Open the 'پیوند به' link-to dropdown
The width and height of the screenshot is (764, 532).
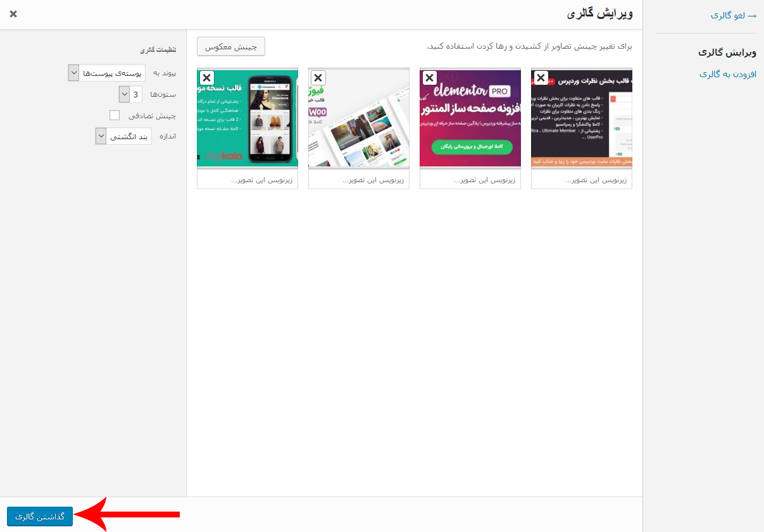(x=106, y=73)
